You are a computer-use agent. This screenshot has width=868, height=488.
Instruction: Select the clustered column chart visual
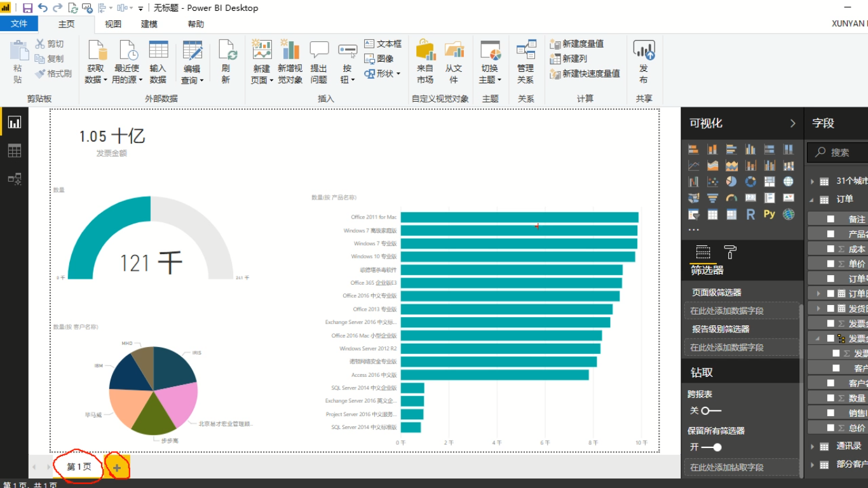coord(750,149)
